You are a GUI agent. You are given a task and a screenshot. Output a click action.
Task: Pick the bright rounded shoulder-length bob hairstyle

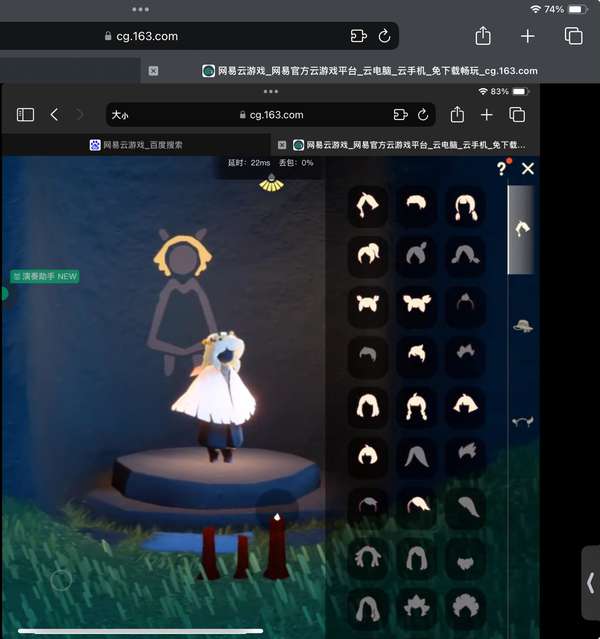coord(368,406)
